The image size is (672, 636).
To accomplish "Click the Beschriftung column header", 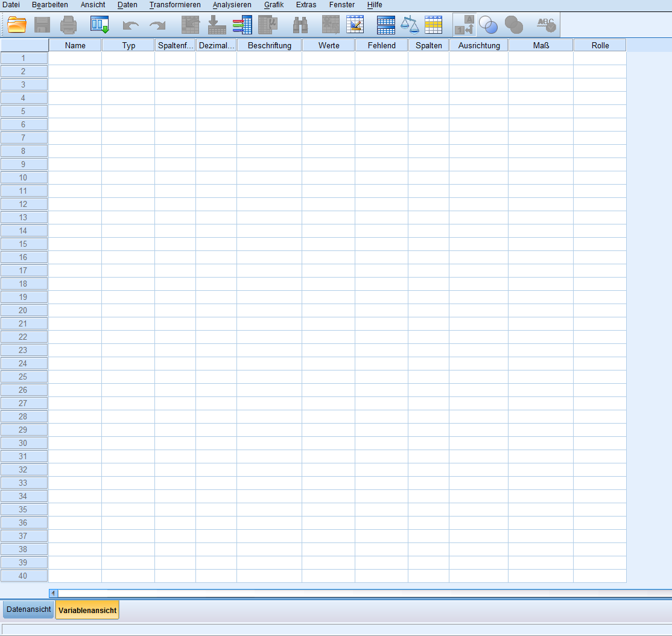I will point(269,45).
